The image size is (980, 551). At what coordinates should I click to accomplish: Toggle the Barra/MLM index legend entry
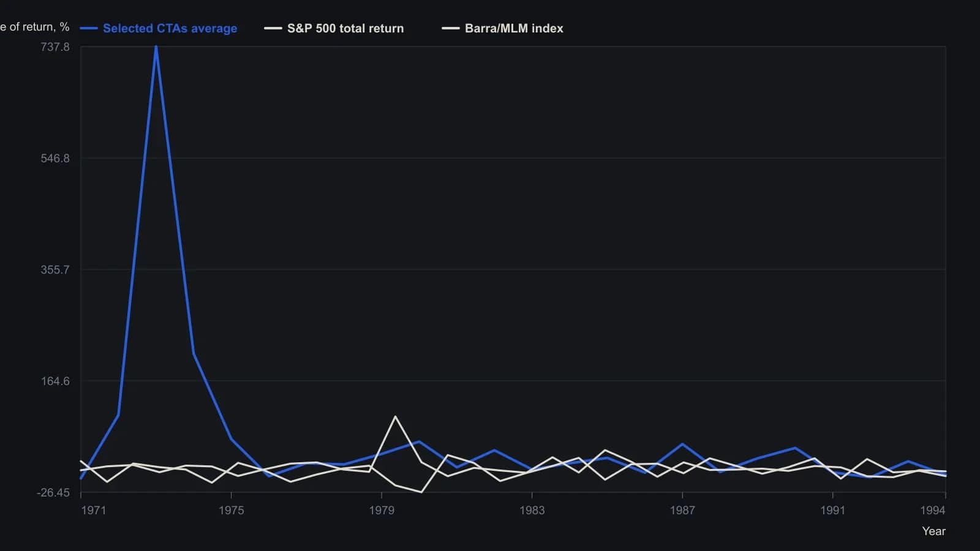tap(502, 28)
